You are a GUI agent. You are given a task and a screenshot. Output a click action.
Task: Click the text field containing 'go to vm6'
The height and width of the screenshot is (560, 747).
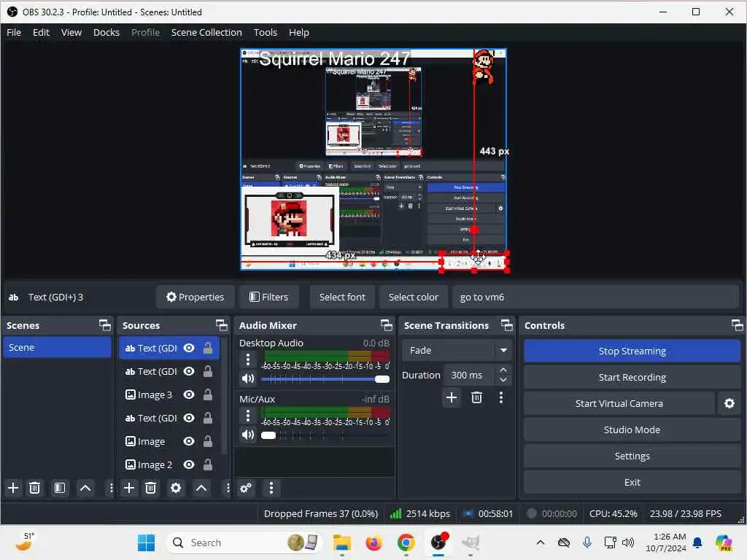[595, 297]
